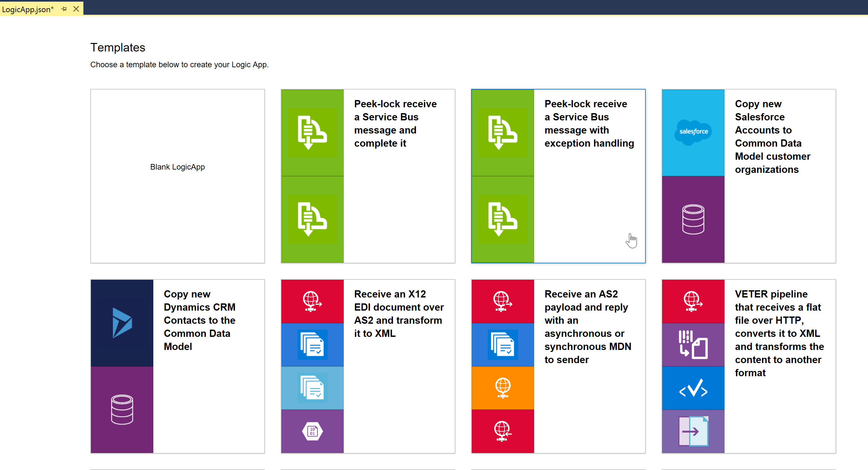Click blue document icon in AS2 payload card
The width and height of the screenshot is (868, 470).
pos(502,344)
